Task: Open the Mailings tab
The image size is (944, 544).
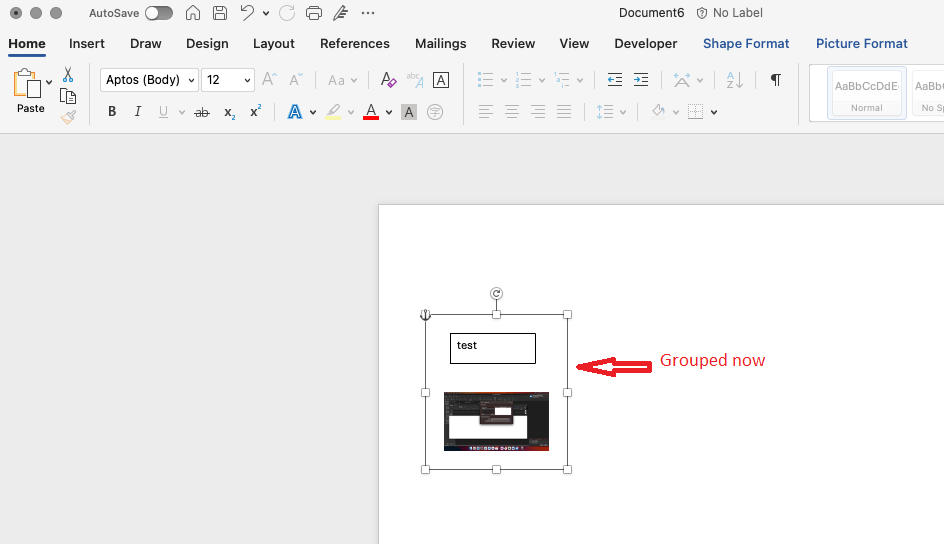Action: [441, 43]
